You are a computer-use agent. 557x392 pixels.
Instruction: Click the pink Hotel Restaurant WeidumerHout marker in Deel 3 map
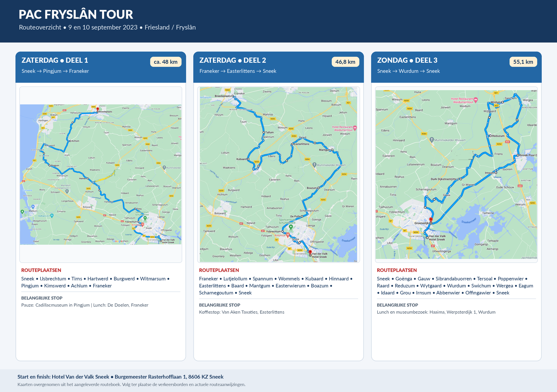[476, 99]
